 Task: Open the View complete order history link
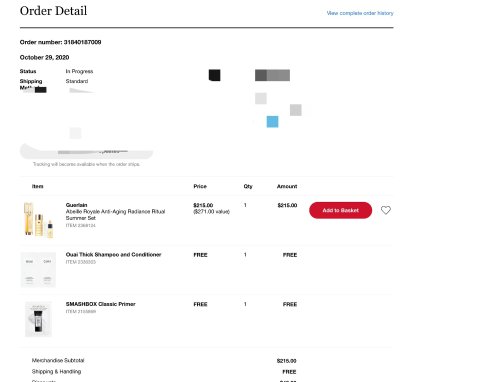[360, 13]
